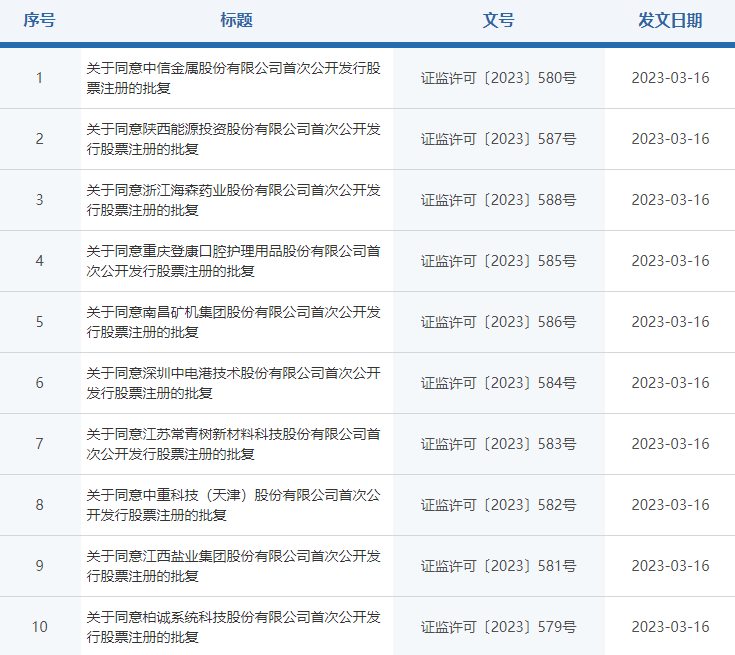Click serial number 4 cell
This screenshot has width=735, height=655.
pos(39,261)
